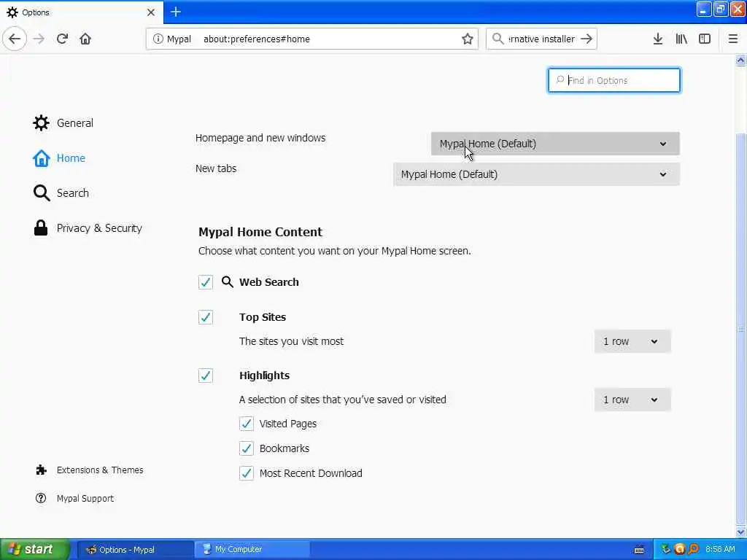The image size is (747, 560).
Task: Click the browser search text field
Action: point(541,39)
